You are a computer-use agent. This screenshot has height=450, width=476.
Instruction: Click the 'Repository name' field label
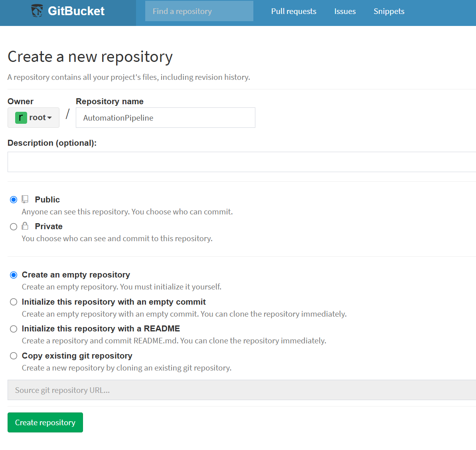[x=110, y=101]
